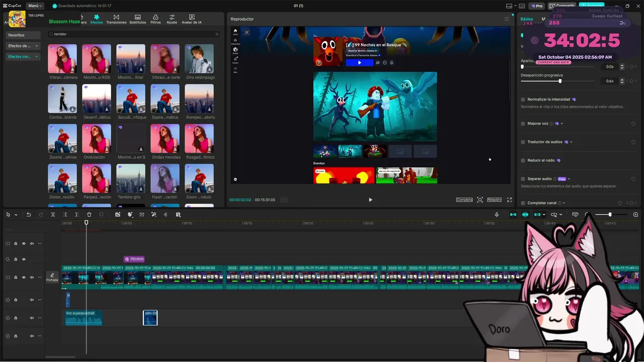Enter fullscreen preview in the player
This screenshot has height=362, width=644.
coord(509,200)
